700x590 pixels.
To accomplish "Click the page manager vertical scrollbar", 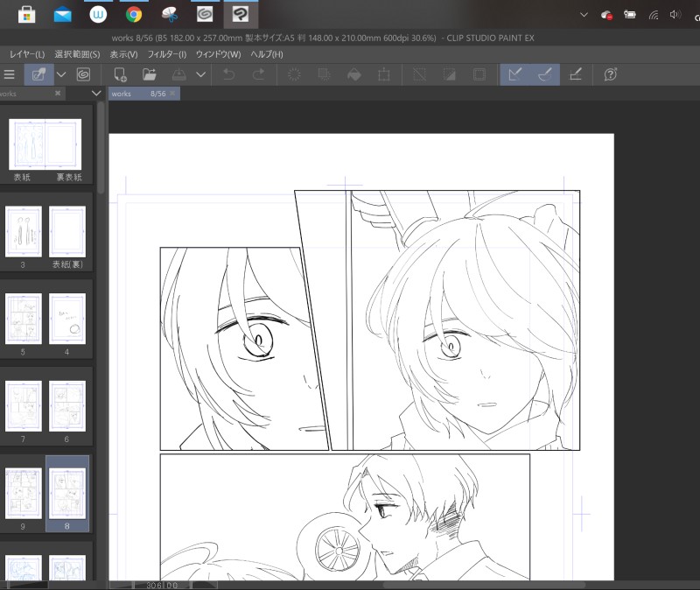I will 101,147.
